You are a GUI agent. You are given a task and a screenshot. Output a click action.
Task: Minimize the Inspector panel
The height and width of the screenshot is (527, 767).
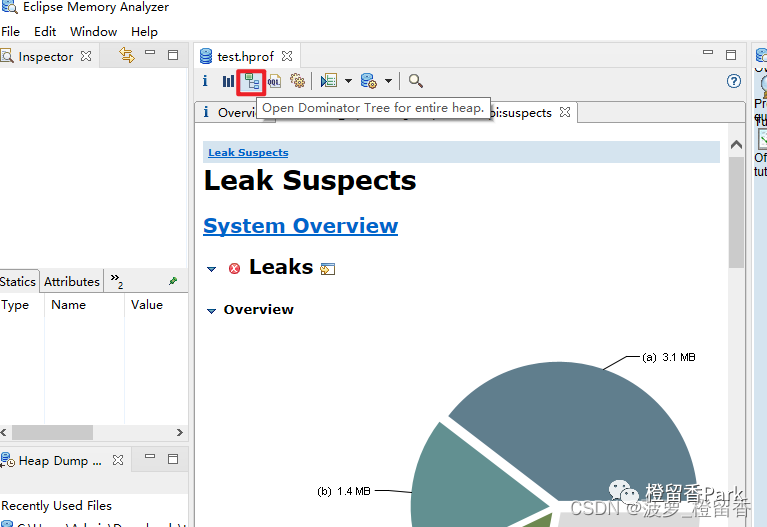150,52
